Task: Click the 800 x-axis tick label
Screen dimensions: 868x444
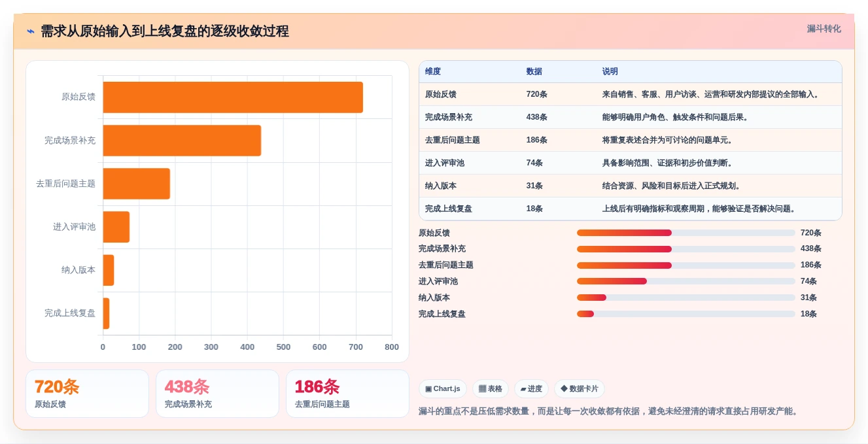Action: coord(392,347)
